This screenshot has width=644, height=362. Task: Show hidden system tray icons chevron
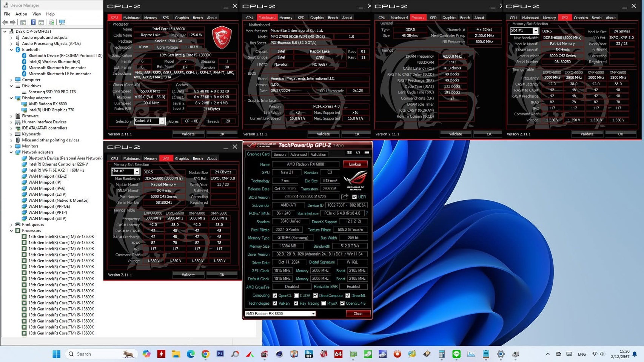point(547,354)
